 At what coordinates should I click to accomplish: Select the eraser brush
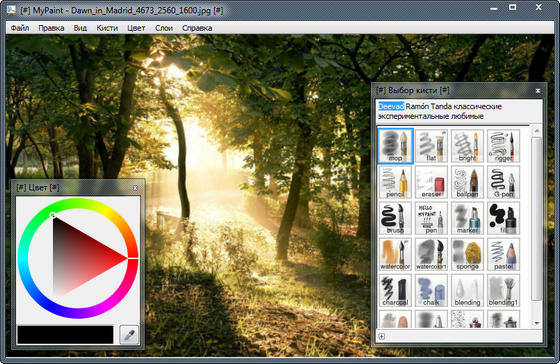pos(431,182)
